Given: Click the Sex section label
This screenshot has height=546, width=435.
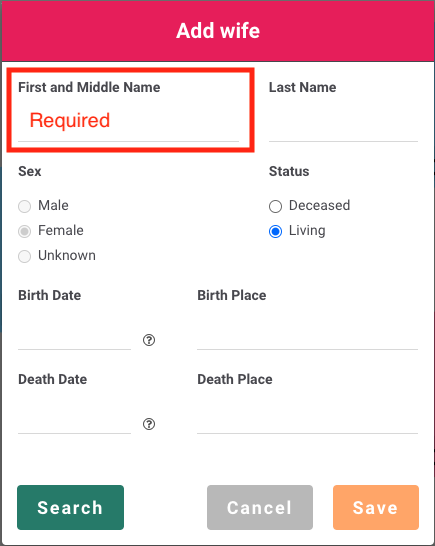Looking at the screenshot, I should pyautogui.click(x=30, y=171).
